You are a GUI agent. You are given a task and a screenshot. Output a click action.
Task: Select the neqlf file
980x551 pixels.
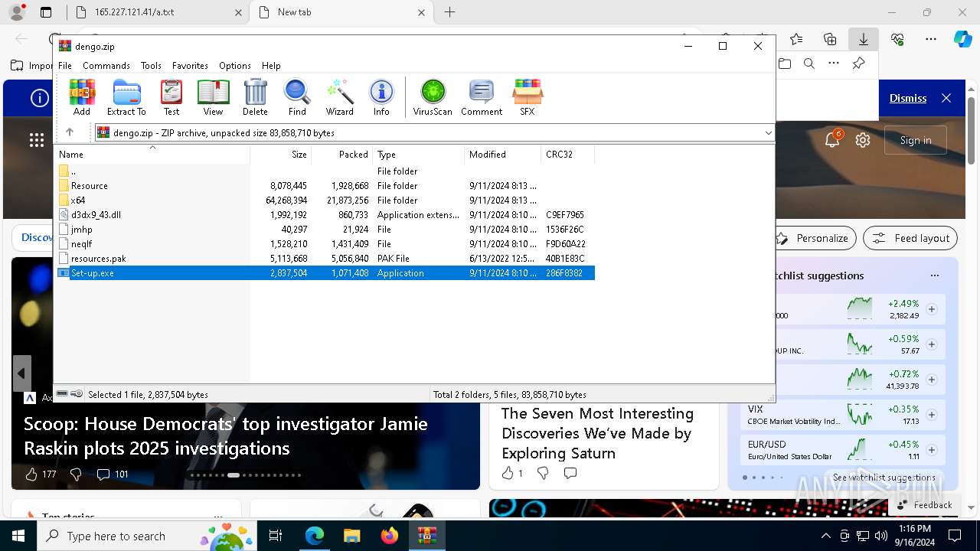point(326,244)
